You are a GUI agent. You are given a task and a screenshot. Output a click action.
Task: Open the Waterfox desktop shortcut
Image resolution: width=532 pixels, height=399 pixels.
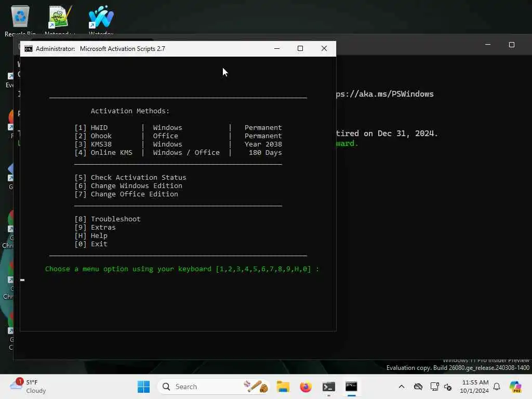[x=101, y=19]
